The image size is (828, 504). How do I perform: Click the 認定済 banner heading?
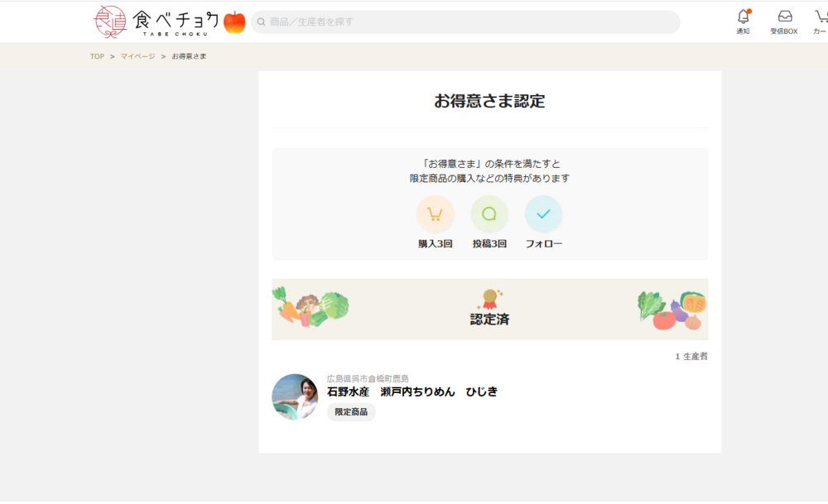pos(489,319)
